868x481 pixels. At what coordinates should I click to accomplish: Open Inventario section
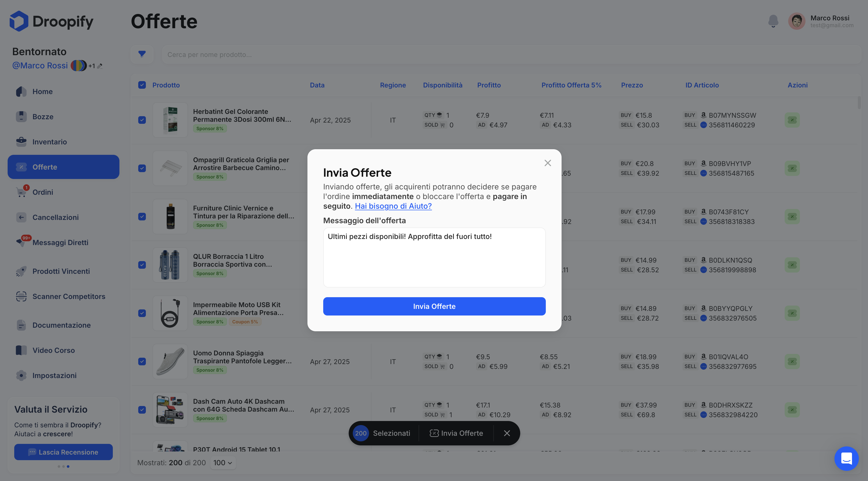point(63,142)
